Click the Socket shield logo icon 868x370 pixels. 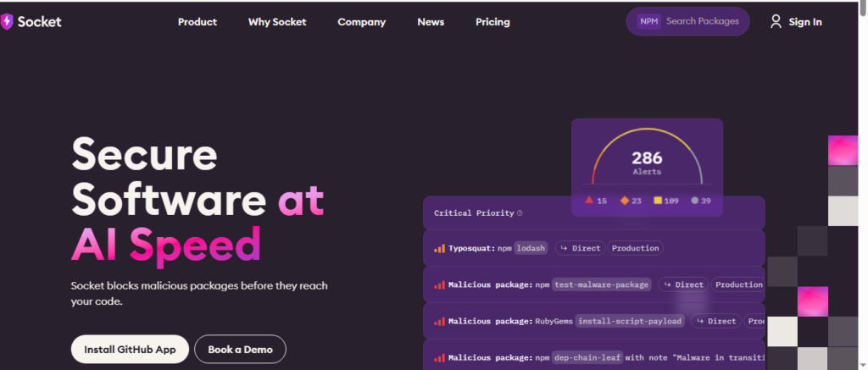[x=6, y=21]
